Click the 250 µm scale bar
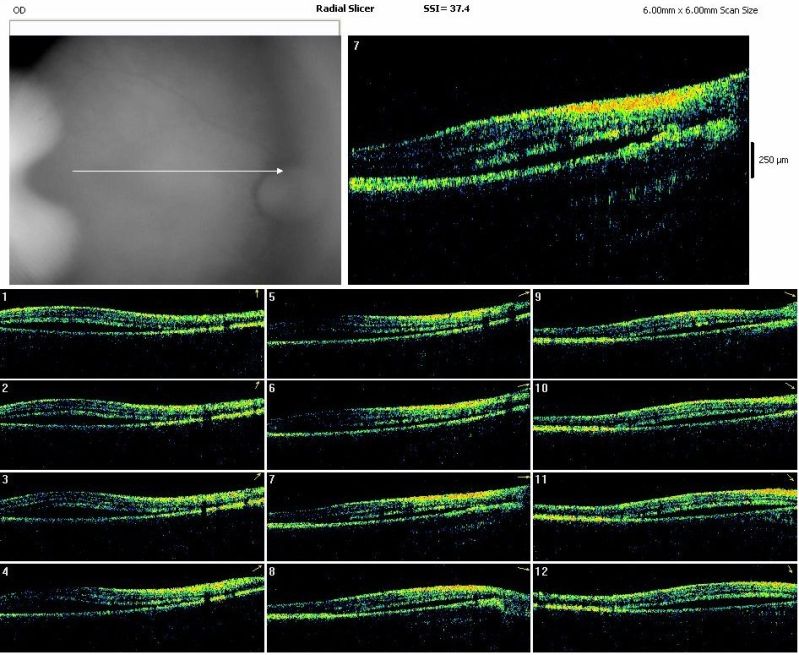The height and width of the screenshot is (655, 799). tap(752, 160)
